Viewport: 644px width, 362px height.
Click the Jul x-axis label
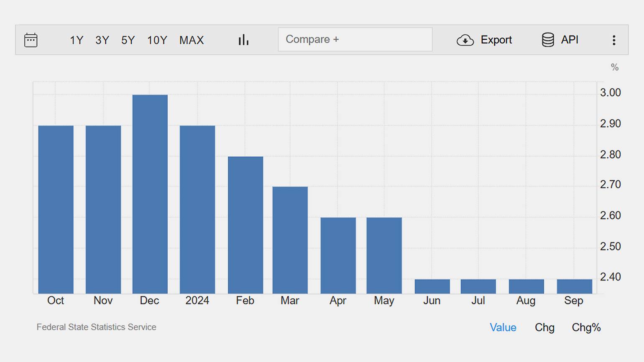tap(478, 301)
